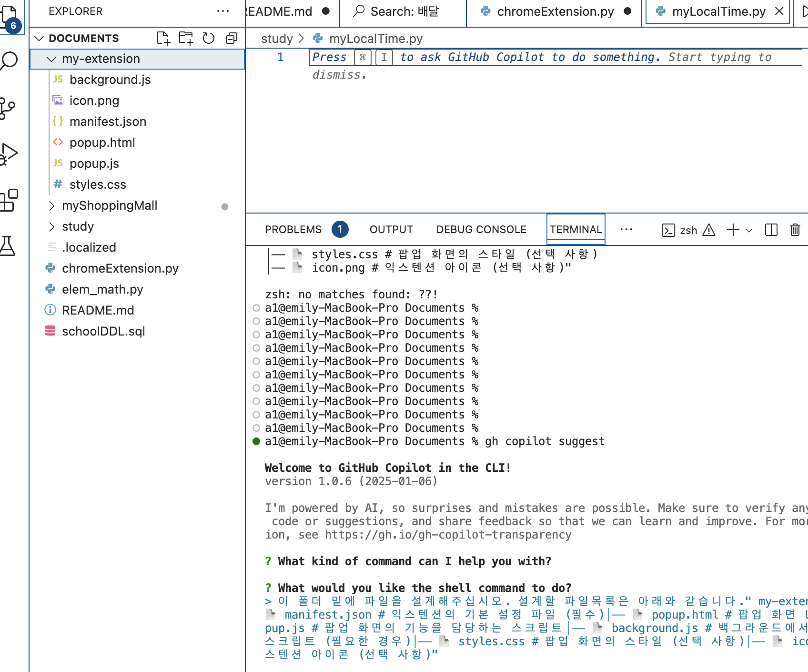The height and width of the screenshot is (672, 808).
Task: Click the green command marker for gh copilot suggest
Action: pyautogui.click(x=256, y=441)
